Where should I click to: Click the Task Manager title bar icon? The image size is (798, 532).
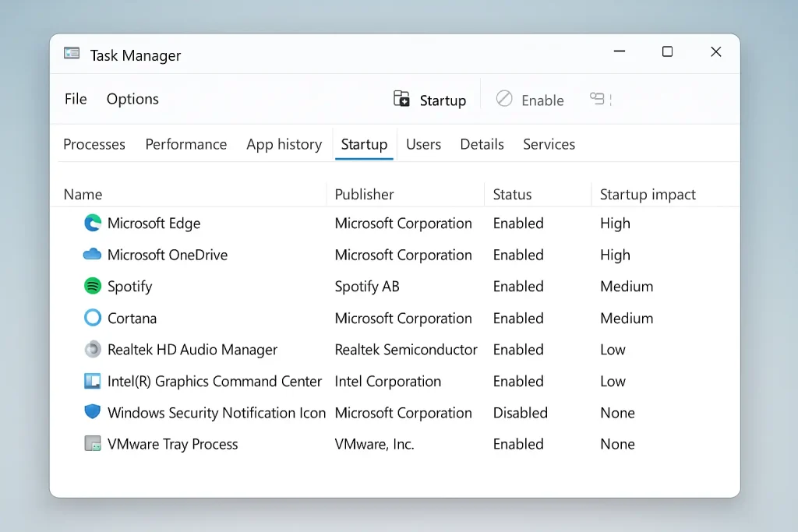click(x=72, y=53)
